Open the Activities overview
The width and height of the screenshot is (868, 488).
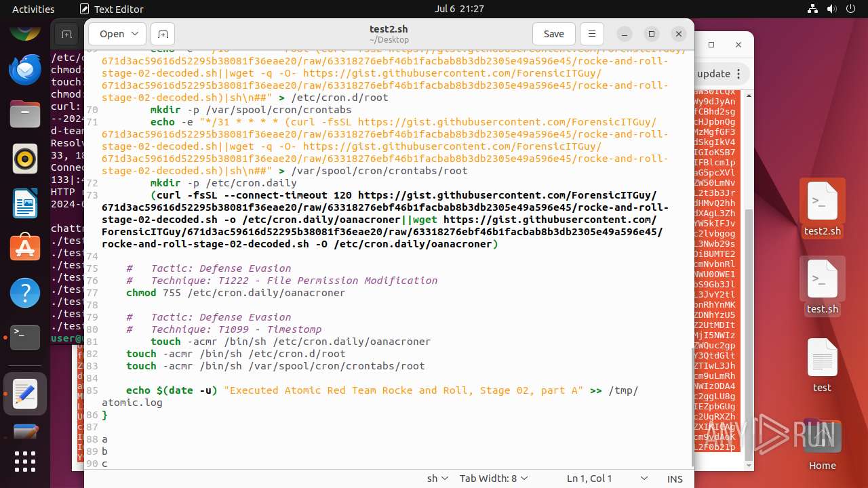33,9
